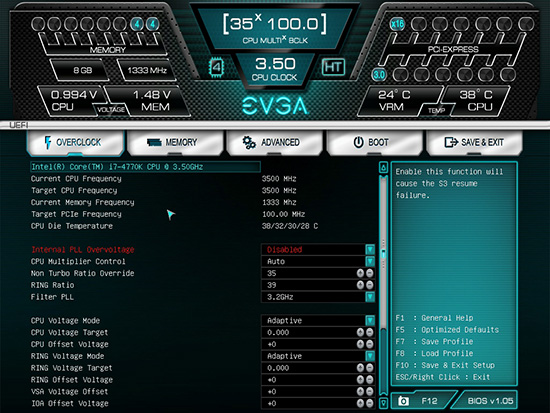Click the 4-core CPU chip icon
Screen dimensions: 550x413
pyautogui.click(x=216, y=67)
